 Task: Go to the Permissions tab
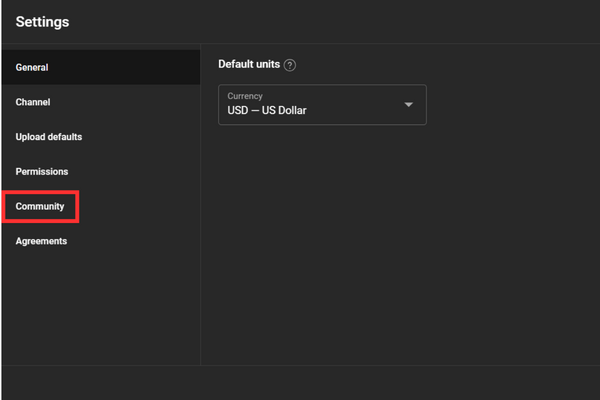click(42, 172)
